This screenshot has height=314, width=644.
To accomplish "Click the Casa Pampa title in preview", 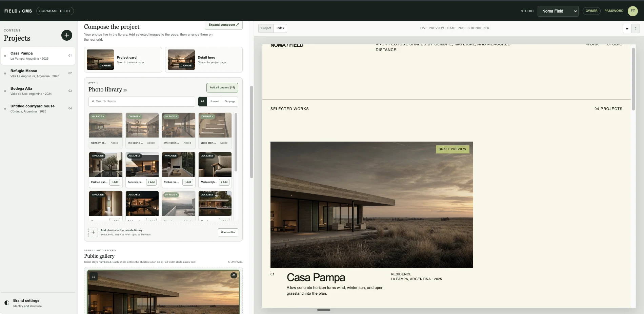I will (316, 277).
